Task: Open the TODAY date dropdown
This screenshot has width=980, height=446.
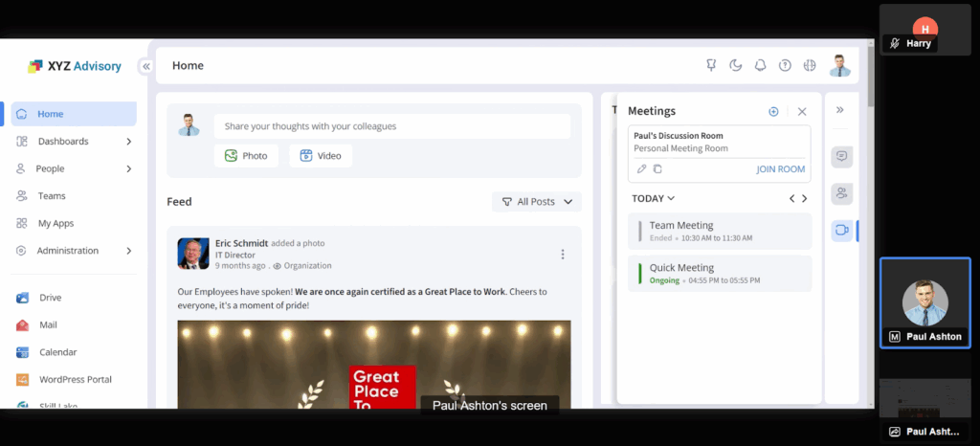Action: coord(654,198)
